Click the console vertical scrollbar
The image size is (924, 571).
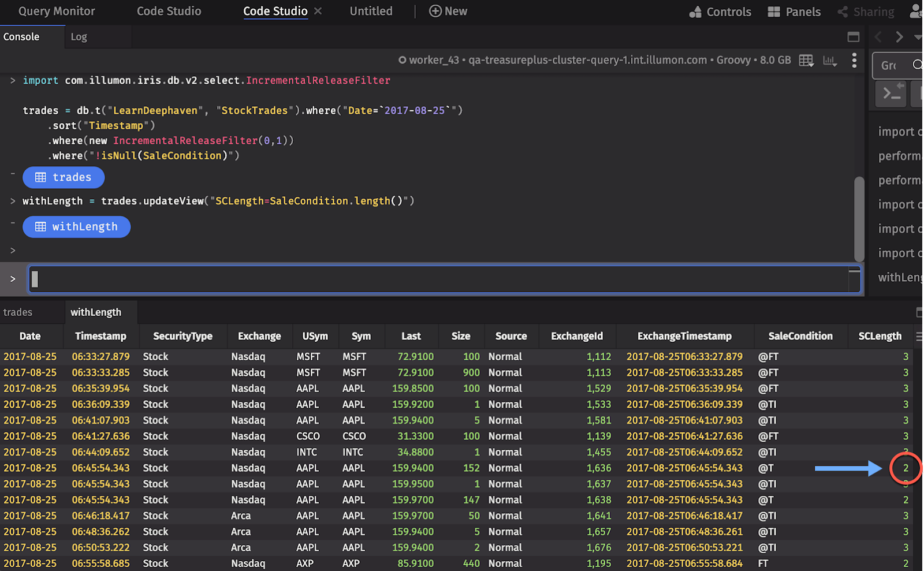coord(859,218)
